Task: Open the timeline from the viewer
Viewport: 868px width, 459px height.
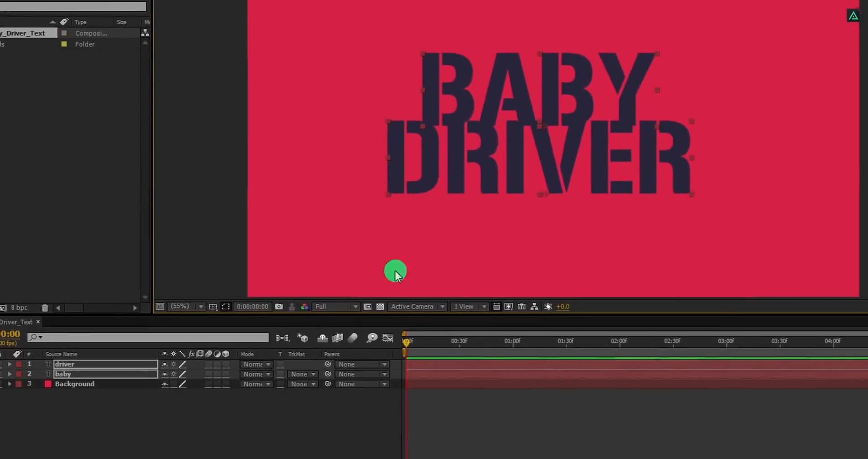Action: pos(521,307)
